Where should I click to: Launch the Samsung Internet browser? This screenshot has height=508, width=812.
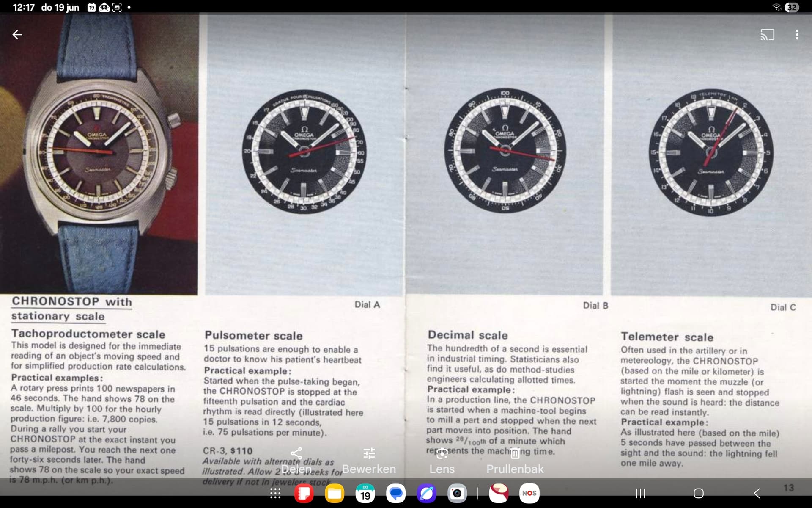(x=426, y=493)
